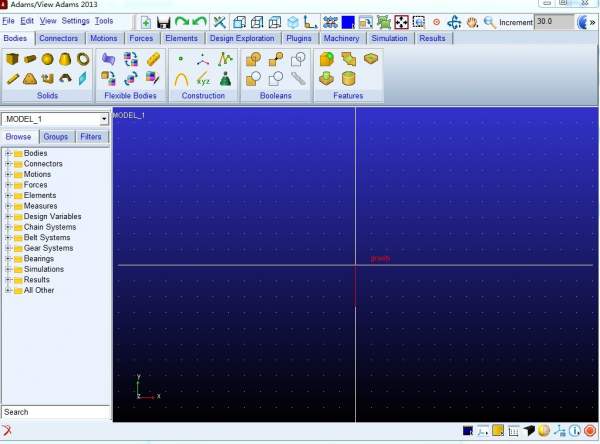Select the Frustum solid tool
The height and width of the screenshot is (444, 600).
pyautogui.click(x=65, y=59)
